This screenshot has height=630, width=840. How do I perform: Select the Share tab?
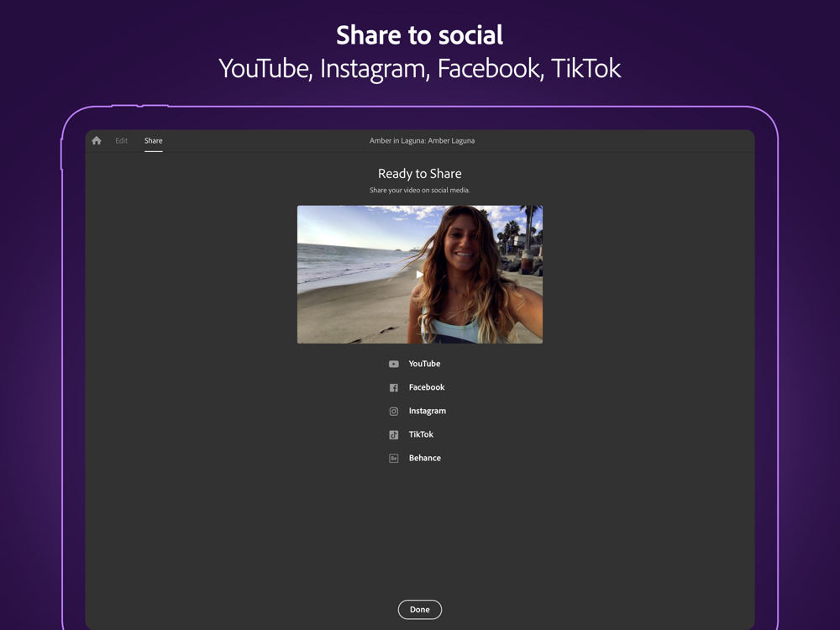(x=153, y=140)
